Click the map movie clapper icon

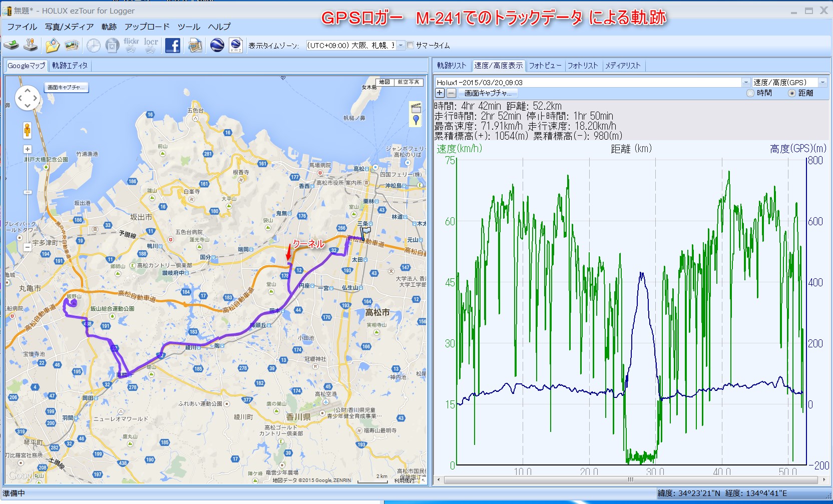pyautogui.click(x=415, y=108)
